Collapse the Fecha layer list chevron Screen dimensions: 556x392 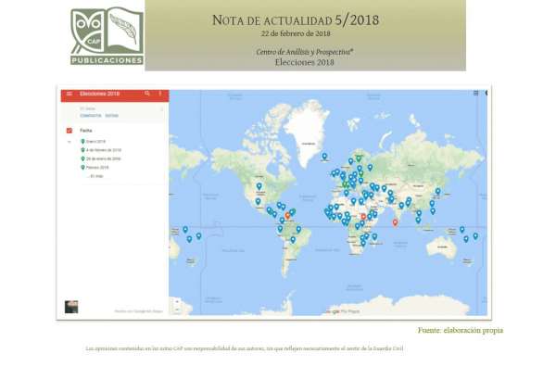(69, 142)
